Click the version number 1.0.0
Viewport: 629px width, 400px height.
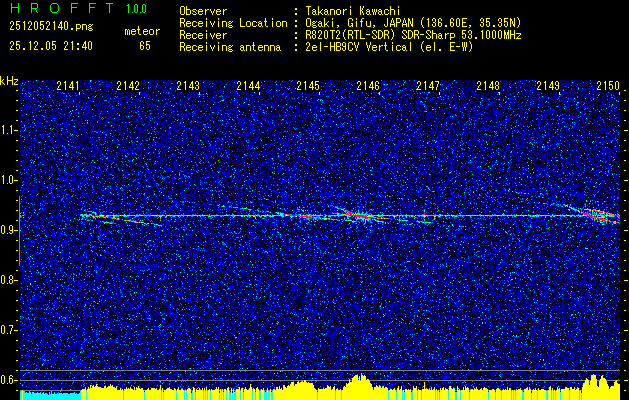(x=136, y=9)
